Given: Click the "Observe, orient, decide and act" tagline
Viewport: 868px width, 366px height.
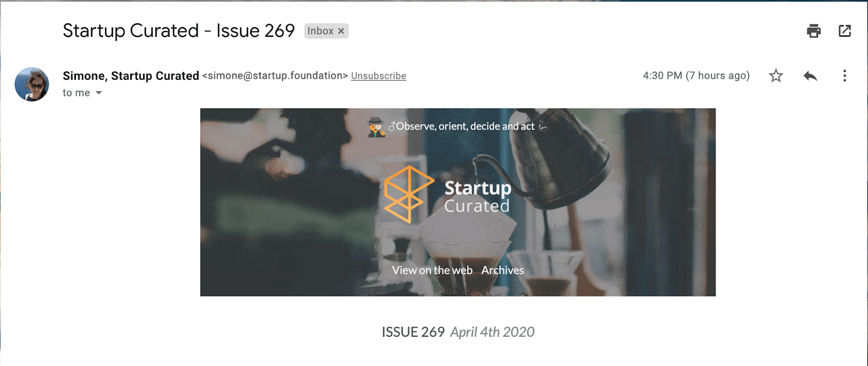Looking at the screenshot, I should coord(465,126).
